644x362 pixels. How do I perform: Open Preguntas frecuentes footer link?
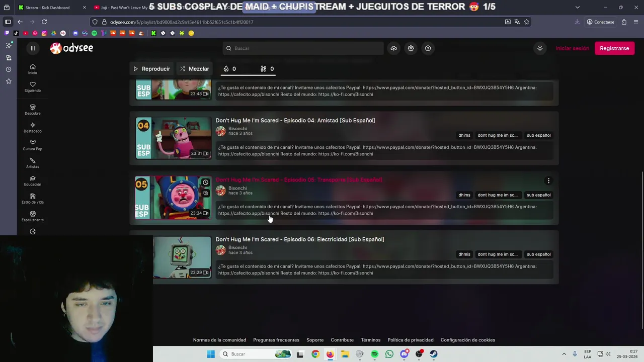pos(276,340)
